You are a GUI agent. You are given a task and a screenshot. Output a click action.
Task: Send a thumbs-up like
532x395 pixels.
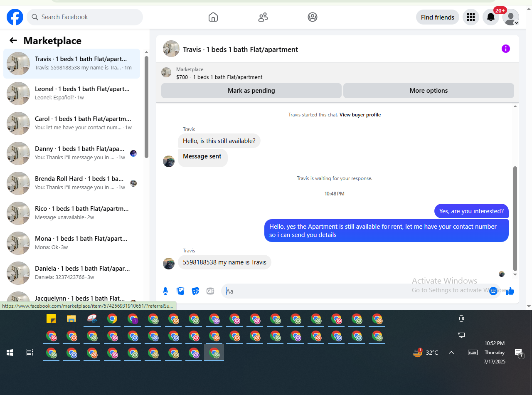click(510, 291)
